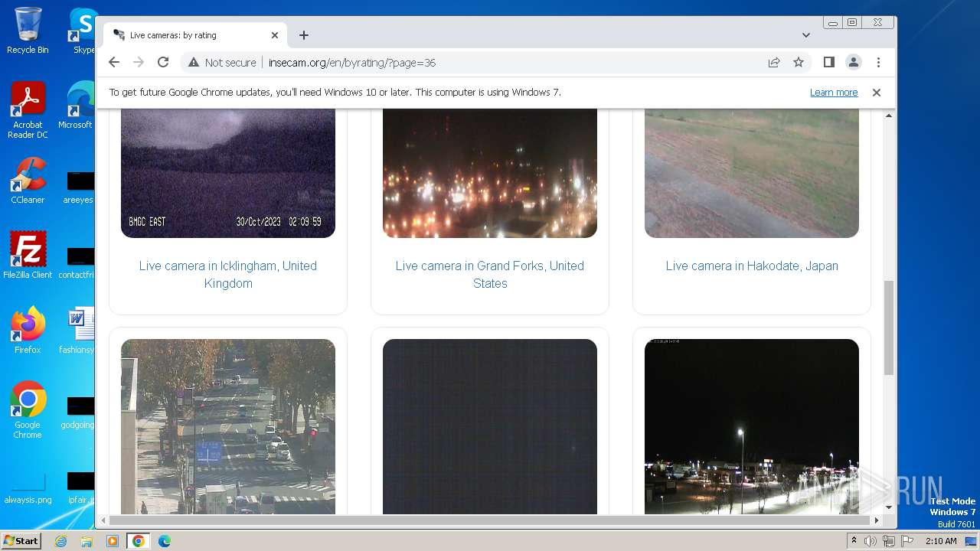980x551 pixels.
Task: Open the network status tray icon
Action: (x=888, y=541)
